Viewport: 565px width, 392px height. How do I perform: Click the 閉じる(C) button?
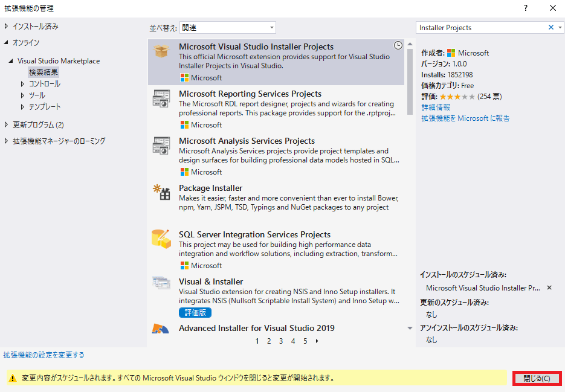coord(537,378)
